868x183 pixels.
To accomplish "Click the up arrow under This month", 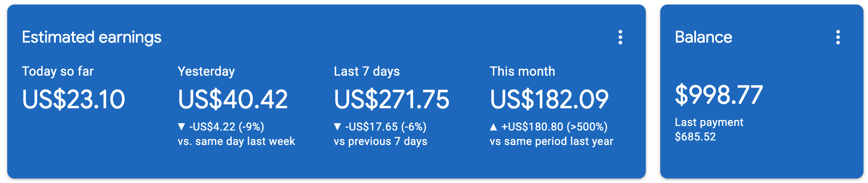I will (493, 127).
